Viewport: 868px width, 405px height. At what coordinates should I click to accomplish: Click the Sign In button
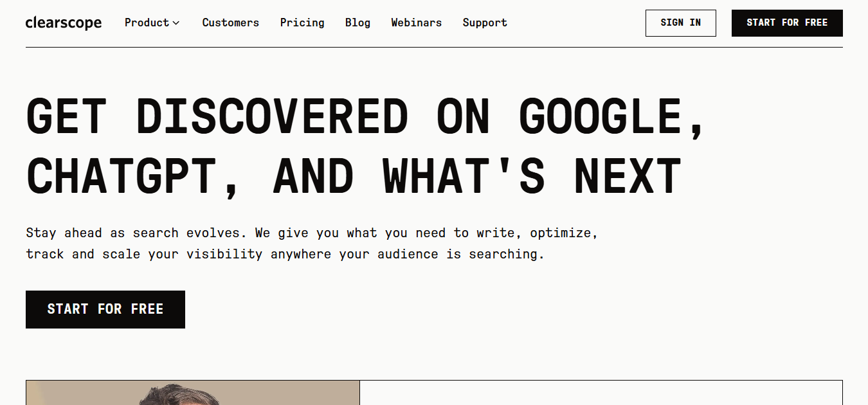tap(681, 23)
